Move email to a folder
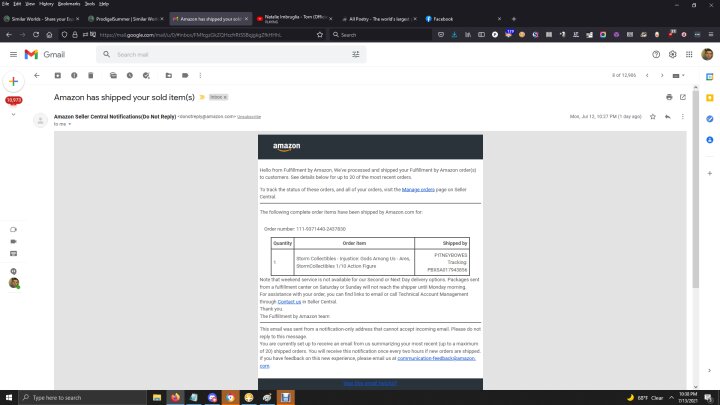720x405 pixels. pyautogui.click(x=169, y=75)
